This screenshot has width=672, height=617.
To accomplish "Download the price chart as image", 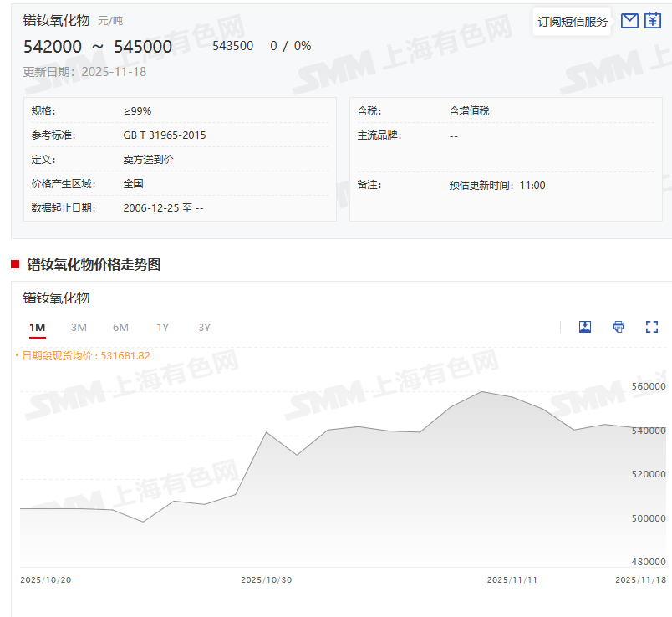I will [x=585, y=327].
